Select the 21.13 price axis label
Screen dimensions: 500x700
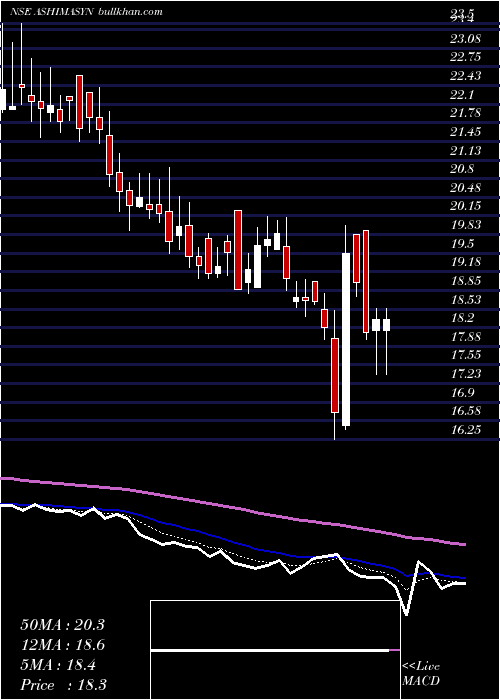click(466, 150)
